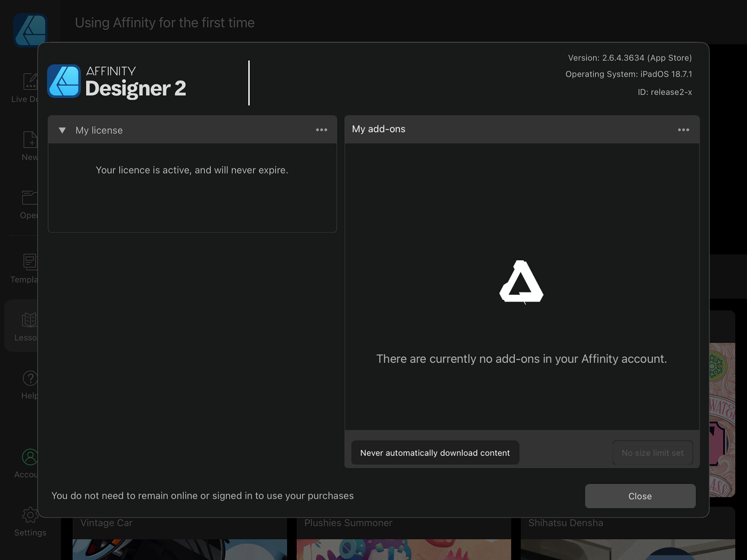The height and width of the screenshot is (560, 747).
Task: Open 'Using Affinity for the first time'
Action: tap(164, 23)
